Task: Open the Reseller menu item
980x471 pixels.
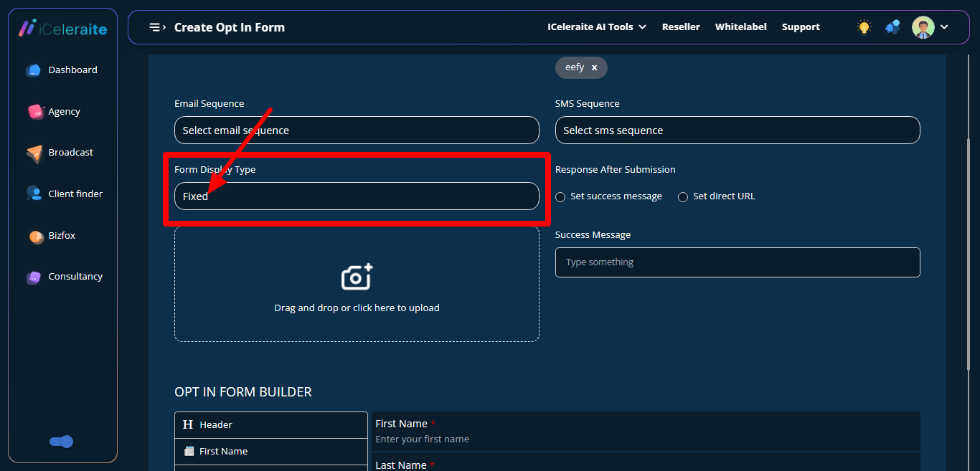Action: 680,27
